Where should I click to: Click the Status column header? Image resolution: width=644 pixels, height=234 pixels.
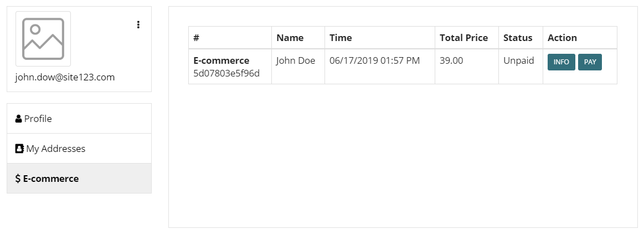(x=518, y=38)
